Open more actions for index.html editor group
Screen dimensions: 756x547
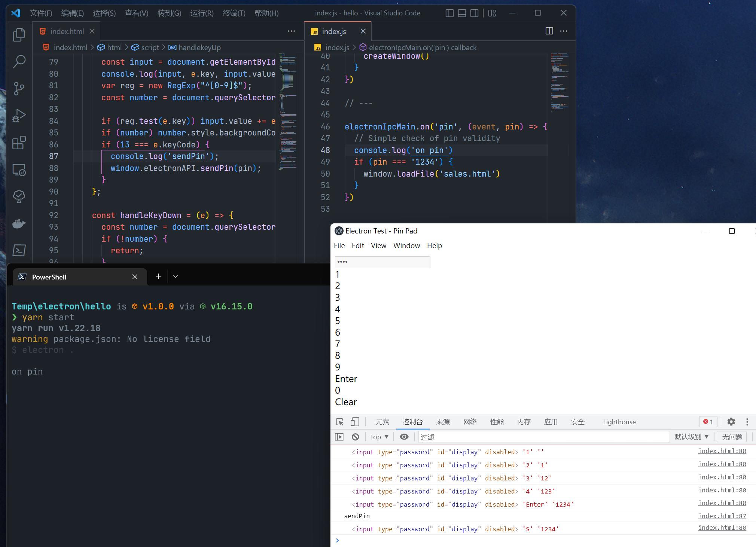coord(291,31)
